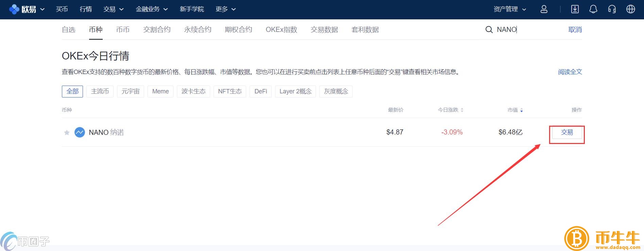Expand the 交易 dropdown menu

[113, 9]
